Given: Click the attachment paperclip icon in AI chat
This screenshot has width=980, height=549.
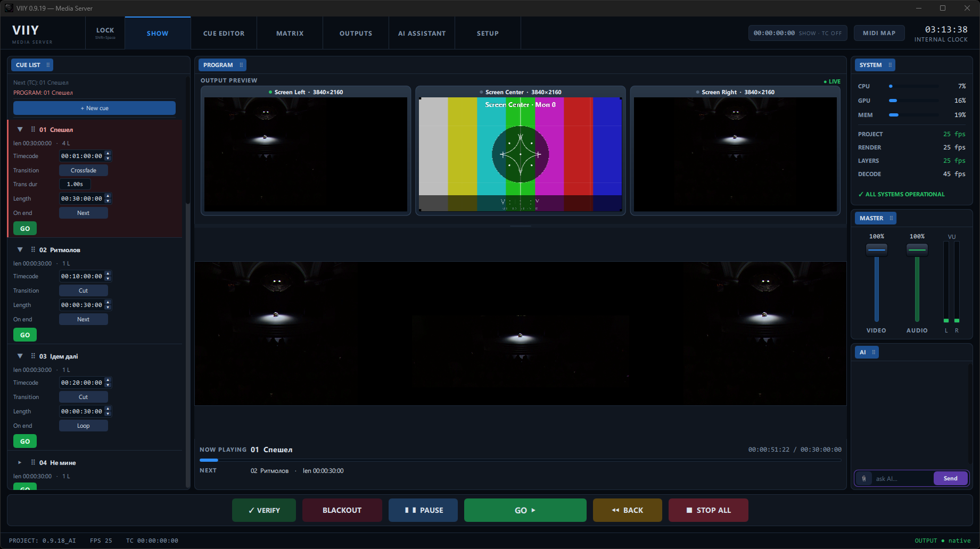Looking at the screenshot, I should pyautogui.click(x=864, y=478).
